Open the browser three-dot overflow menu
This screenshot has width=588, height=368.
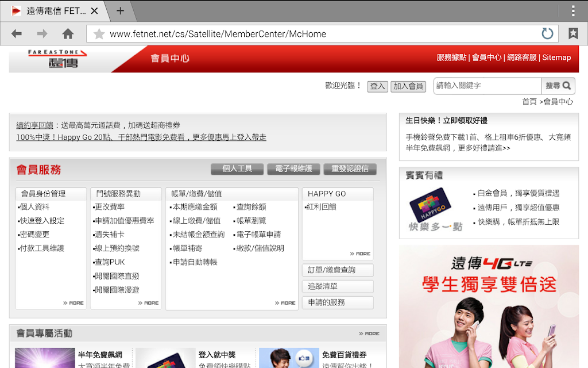[573, 11]
